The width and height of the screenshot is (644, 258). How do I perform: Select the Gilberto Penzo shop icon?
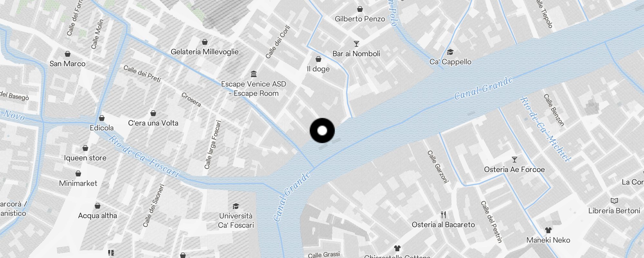tap(360, 9)
